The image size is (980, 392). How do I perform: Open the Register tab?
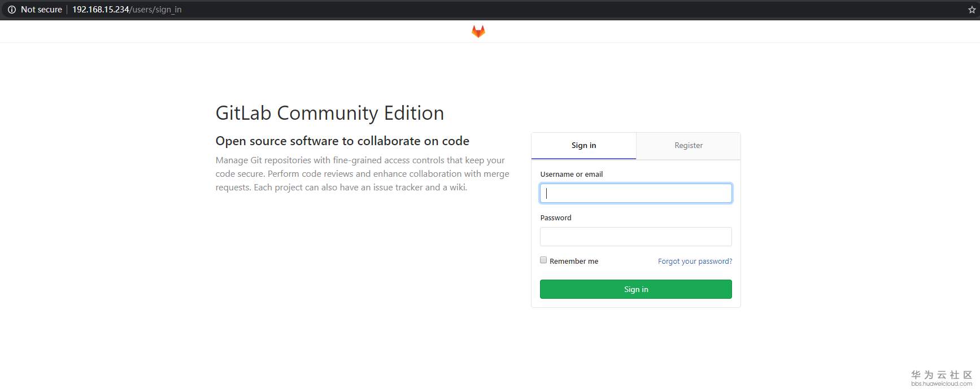pos(689,146)
